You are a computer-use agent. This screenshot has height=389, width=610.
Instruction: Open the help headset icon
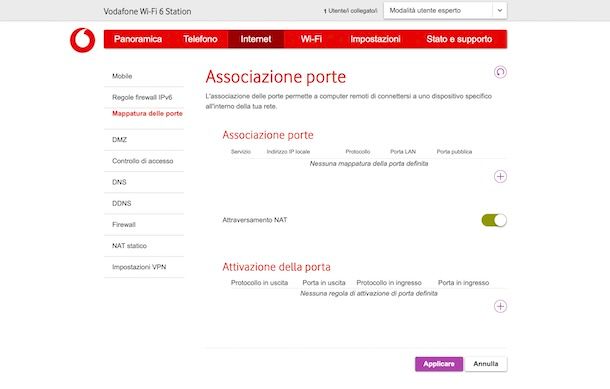pyautogui.click(x=500, y=72)
